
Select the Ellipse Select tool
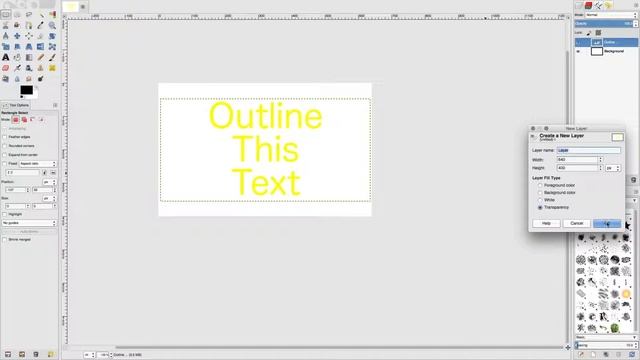[x=17, y=15]
